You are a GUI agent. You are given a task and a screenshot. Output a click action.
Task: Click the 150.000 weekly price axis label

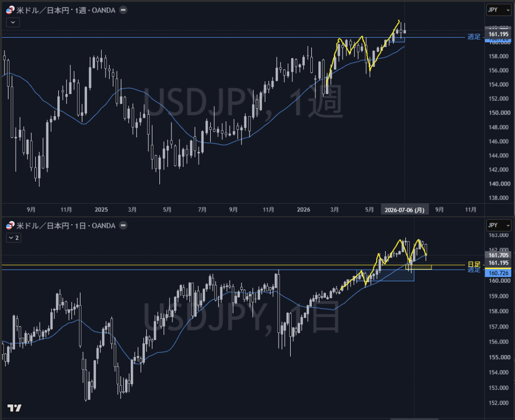click(x=499, y=113)
